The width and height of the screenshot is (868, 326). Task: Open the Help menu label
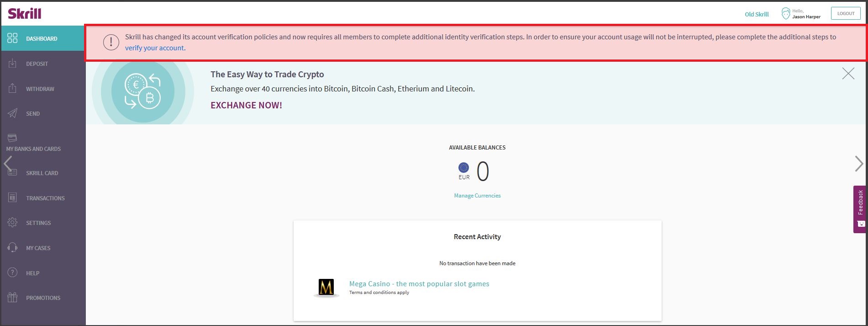pos(33,273)
